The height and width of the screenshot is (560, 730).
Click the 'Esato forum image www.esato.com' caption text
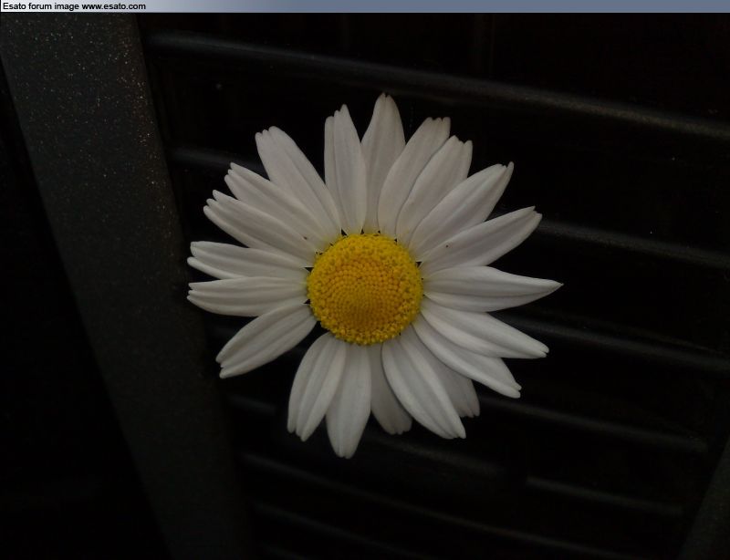(x=74, y=6)
